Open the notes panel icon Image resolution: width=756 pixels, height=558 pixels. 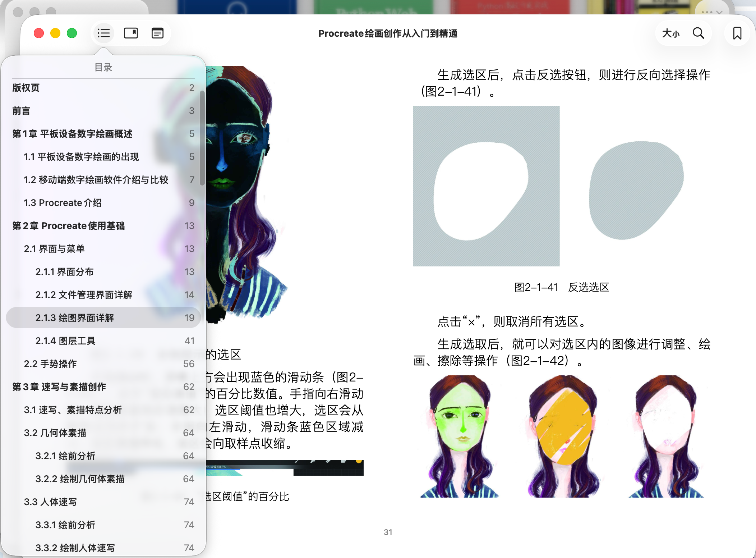[x=157, y=33]
